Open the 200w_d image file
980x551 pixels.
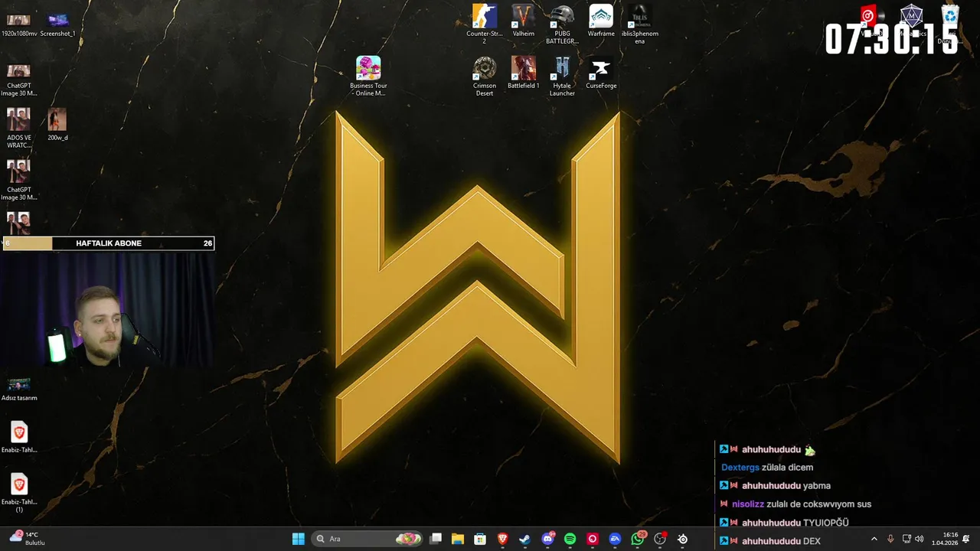pyautogui.click(x=57, y=124)
